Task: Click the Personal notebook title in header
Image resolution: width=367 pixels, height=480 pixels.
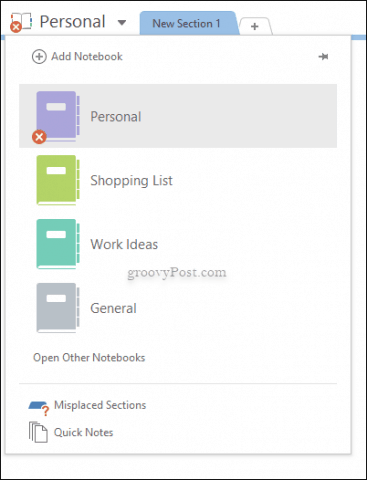Action: click(72, 22)
